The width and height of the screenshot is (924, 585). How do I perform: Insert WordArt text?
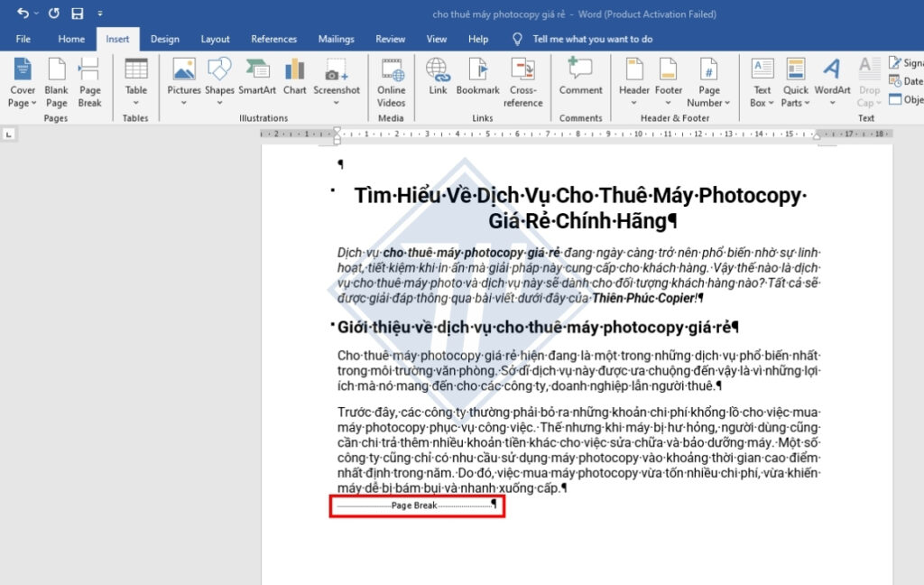(832, 82)
